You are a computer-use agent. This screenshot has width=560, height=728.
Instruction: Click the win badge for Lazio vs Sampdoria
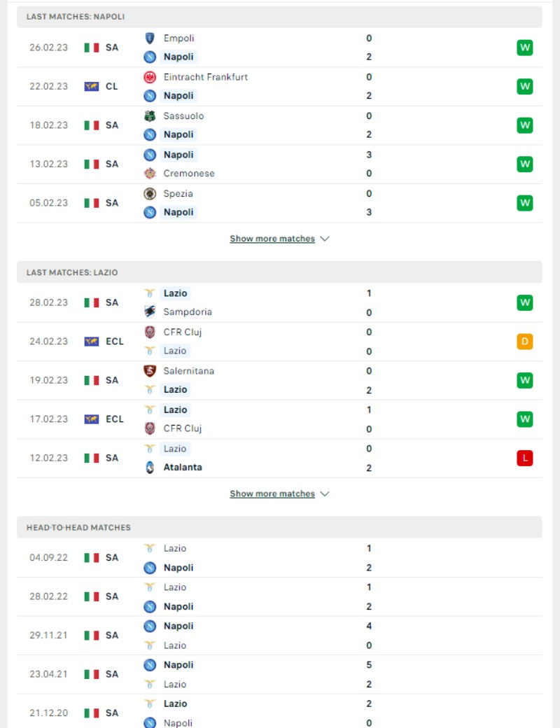(525, 302)
